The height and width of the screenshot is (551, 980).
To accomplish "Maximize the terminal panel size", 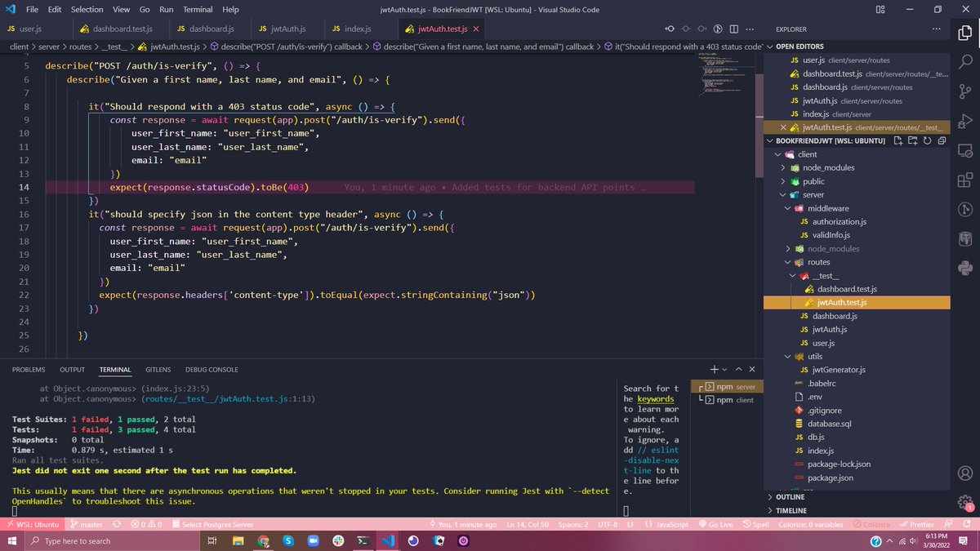I will tap(739, 369).
